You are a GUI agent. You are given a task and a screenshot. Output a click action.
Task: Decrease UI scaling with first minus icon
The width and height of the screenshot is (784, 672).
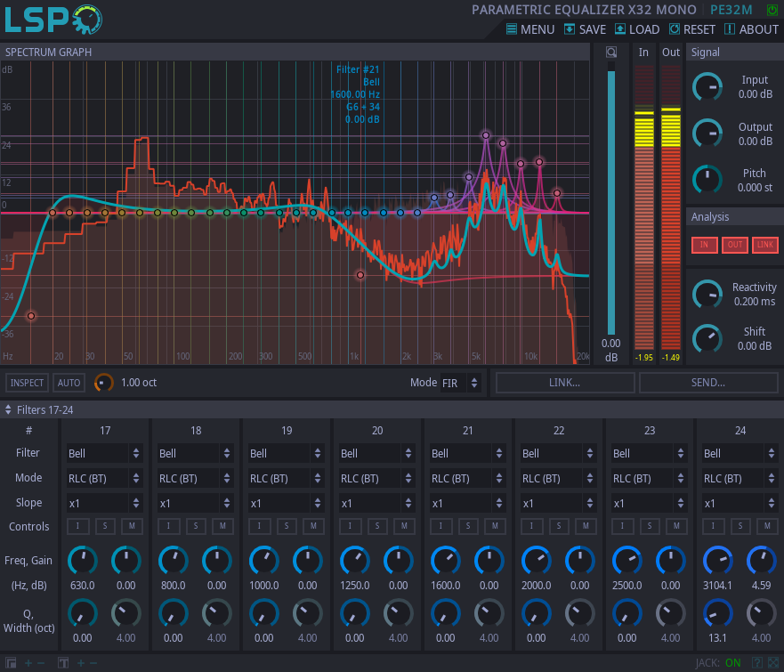click(41, 663)
